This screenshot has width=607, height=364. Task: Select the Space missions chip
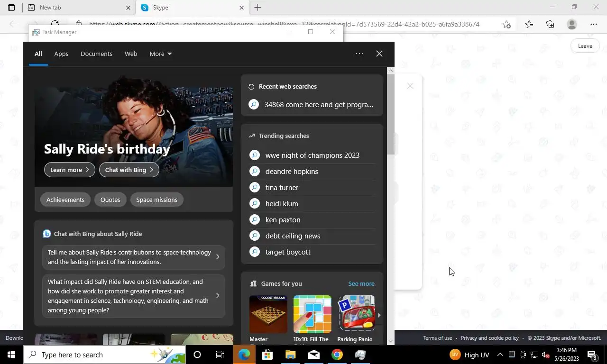pyautogui.click(x=157, y=200)
